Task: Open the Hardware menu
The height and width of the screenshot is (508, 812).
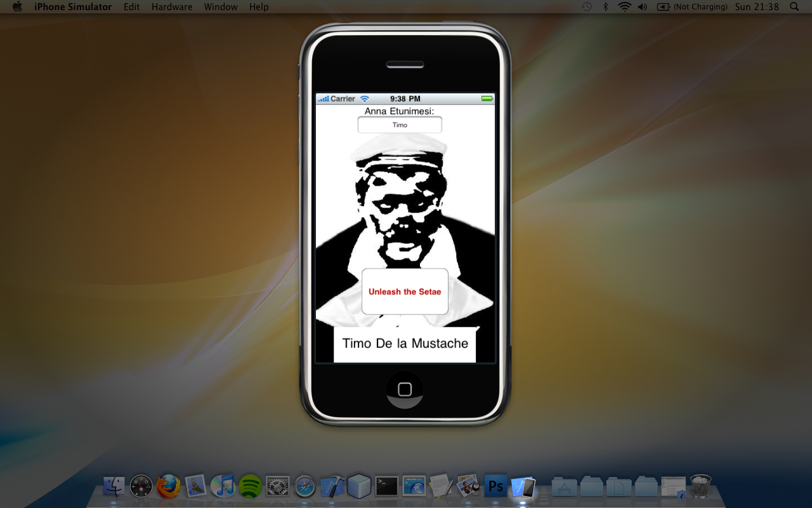Action: click(172, 7)
